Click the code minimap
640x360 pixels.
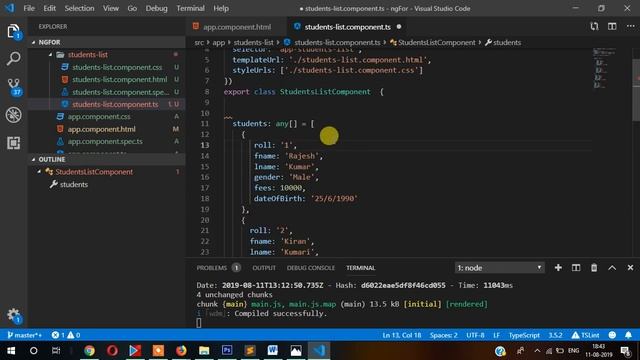tap(604, 69)
